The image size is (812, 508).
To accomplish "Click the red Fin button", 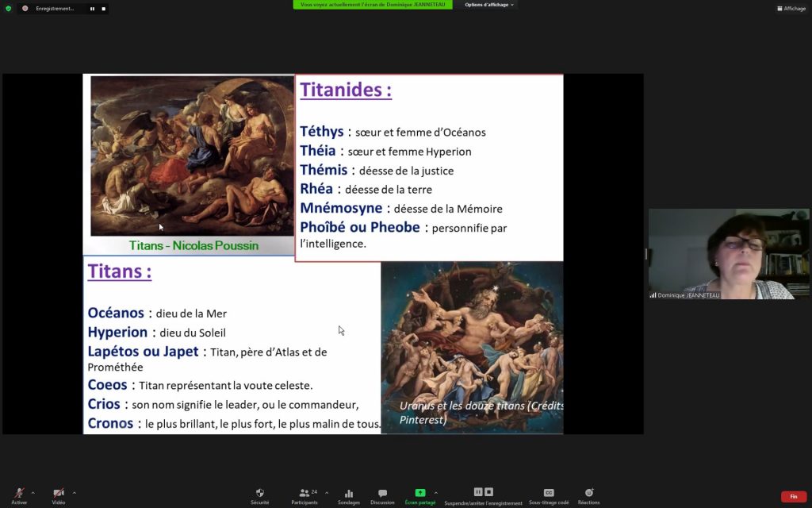I will (x=793, y=497).
